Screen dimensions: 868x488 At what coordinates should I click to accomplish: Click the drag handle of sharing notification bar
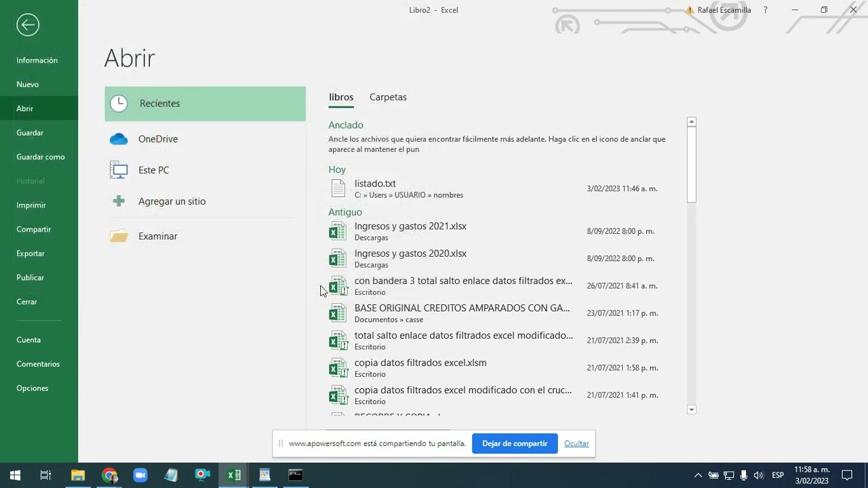281,443
